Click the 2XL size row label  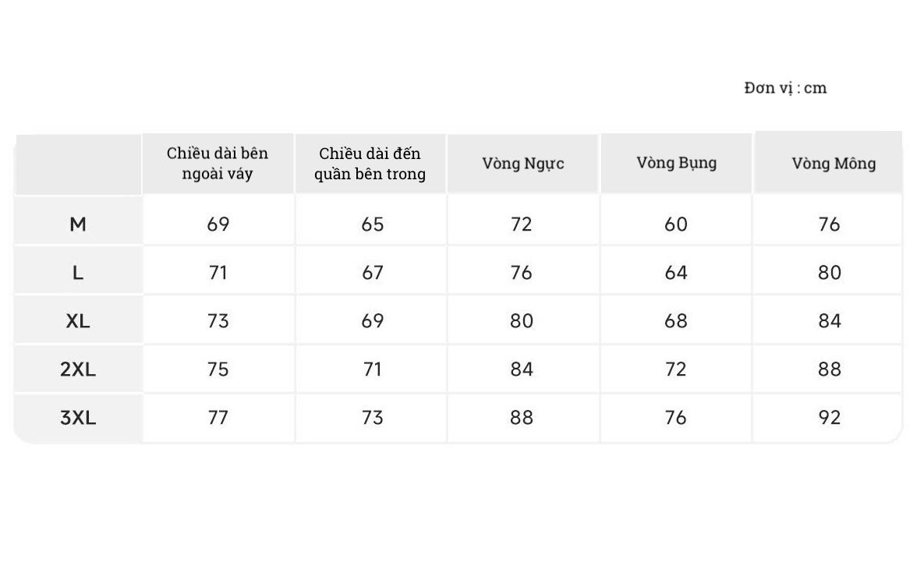pos(78,369)
